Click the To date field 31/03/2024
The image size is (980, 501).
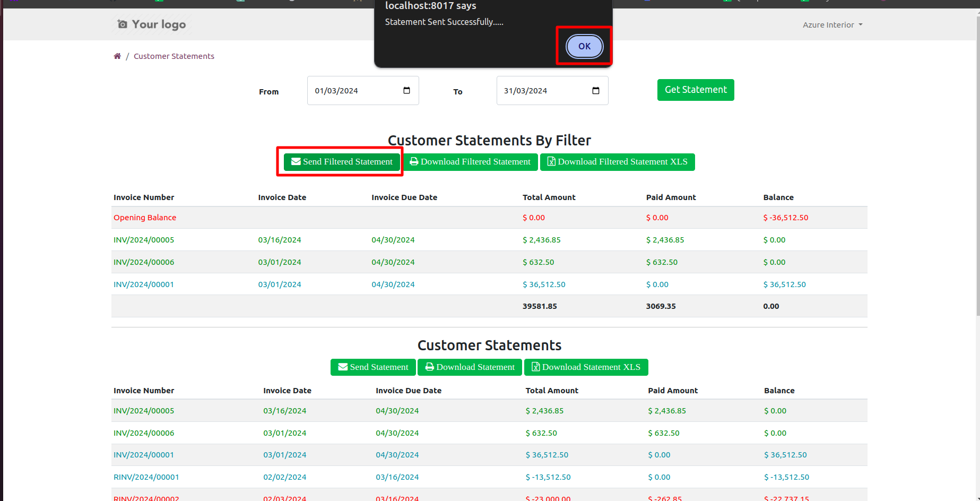click(552, 91)
